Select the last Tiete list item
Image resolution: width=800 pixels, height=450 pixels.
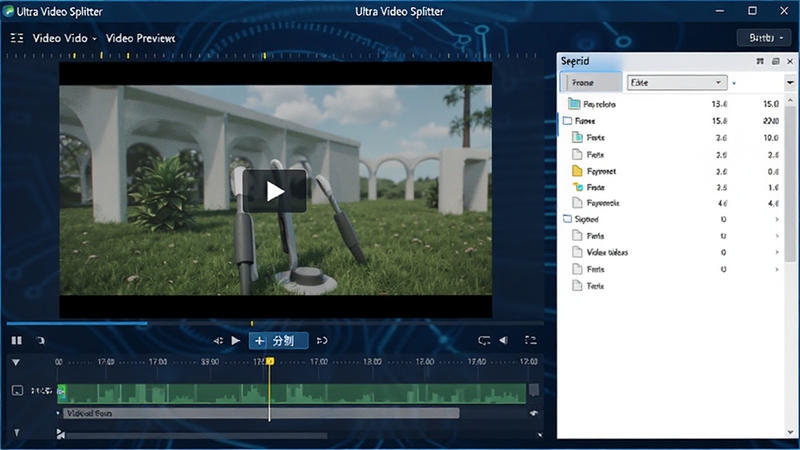(x=673, y=286)
